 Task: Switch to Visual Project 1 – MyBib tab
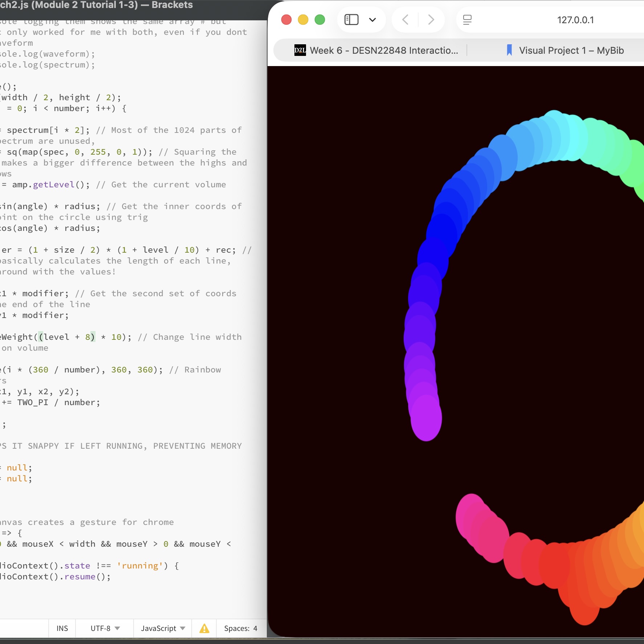click(x=571, y=50)
